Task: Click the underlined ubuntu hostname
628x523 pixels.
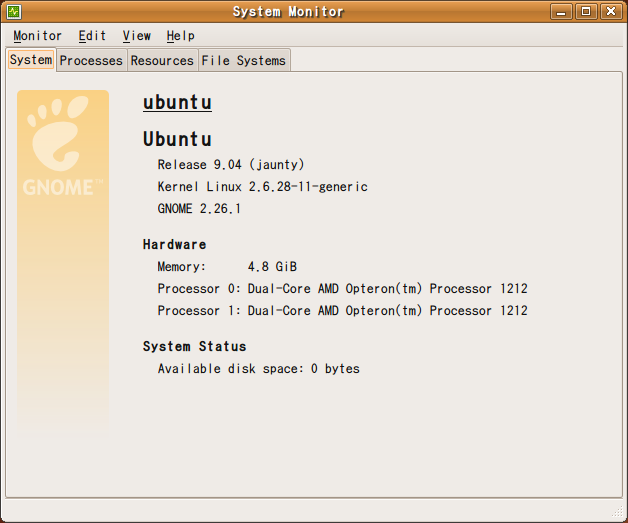Action: point(177,103)
